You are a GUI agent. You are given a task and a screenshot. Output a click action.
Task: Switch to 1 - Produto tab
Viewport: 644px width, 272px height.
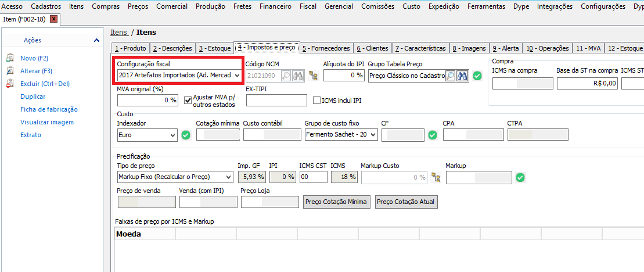(131, 48)
